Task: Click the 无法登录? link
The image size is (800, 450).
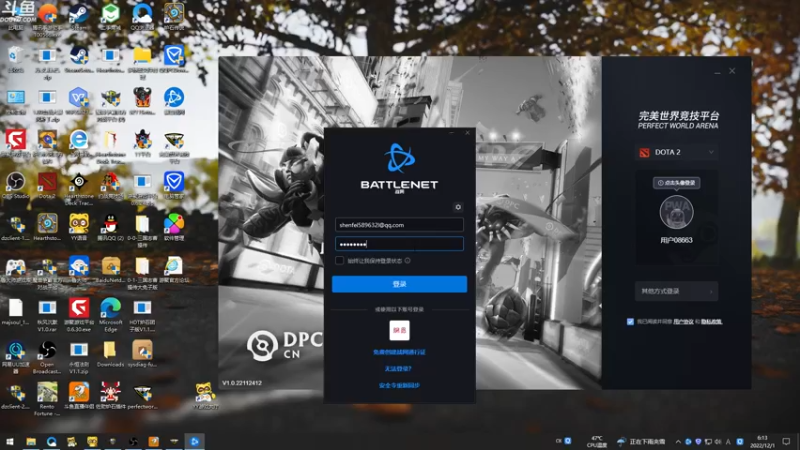Action: pos(398,368)
